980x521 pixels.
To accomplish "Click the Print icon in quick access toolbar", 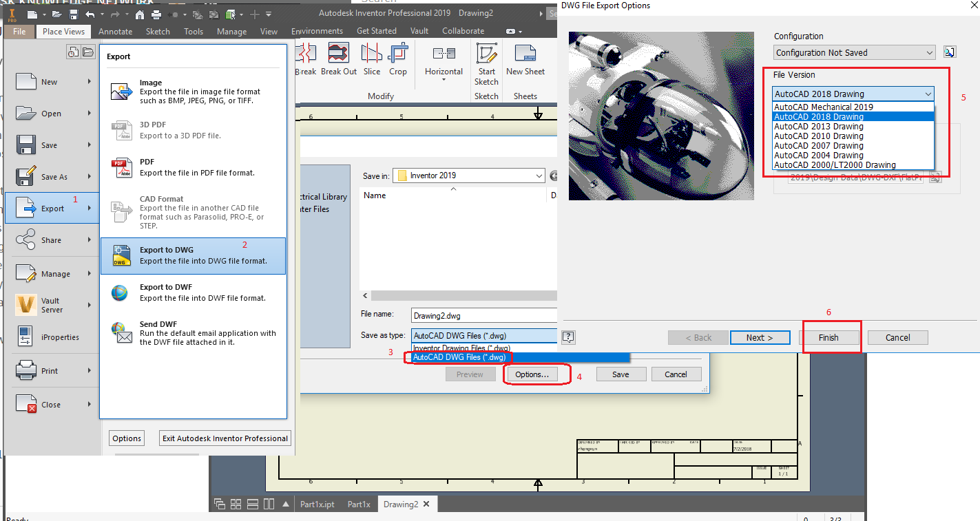I will pos(156,14).
